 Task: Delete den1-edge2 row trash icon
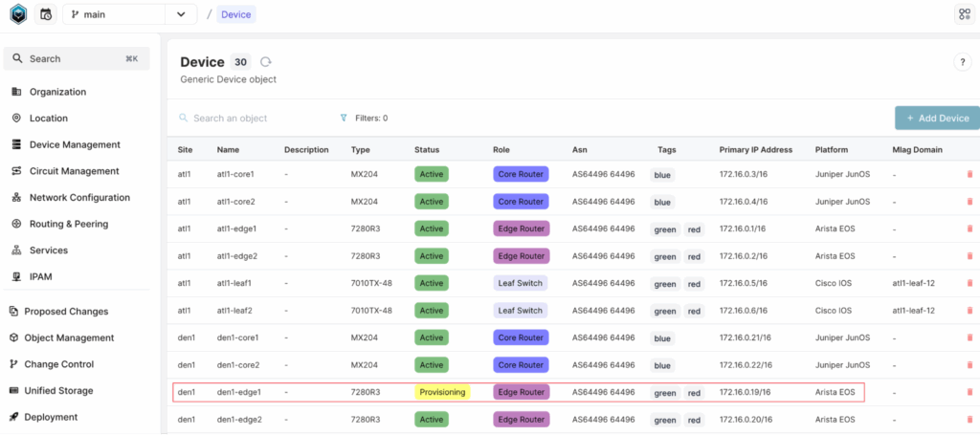click(x=970, y=420)
